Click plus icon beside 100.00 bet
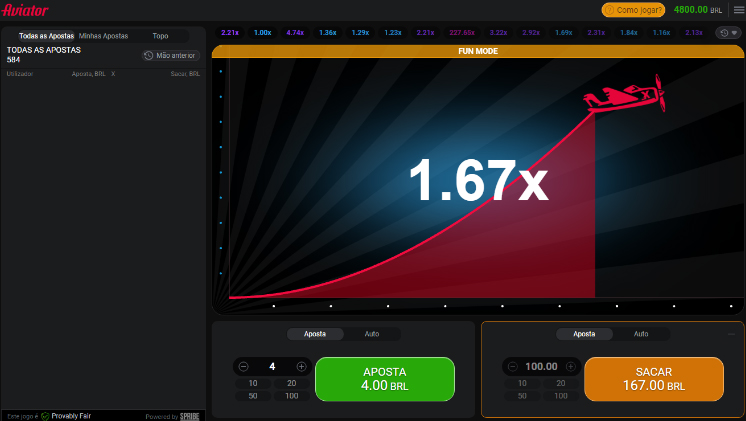 point(570,366)
